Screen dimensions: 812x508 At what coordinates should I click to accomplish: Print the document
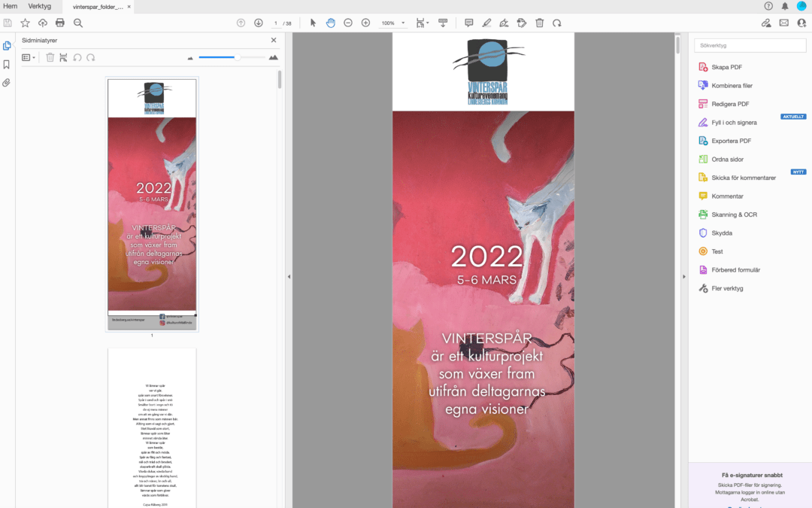coord(60,23)
